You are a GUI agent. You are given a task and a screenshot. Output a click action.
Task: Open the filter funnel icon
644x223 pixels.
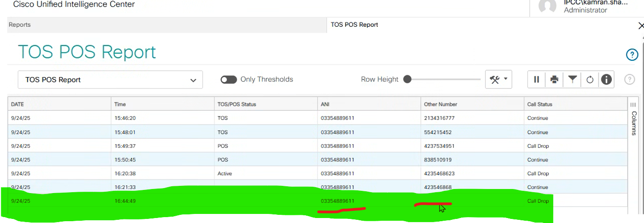coord(572,80)
